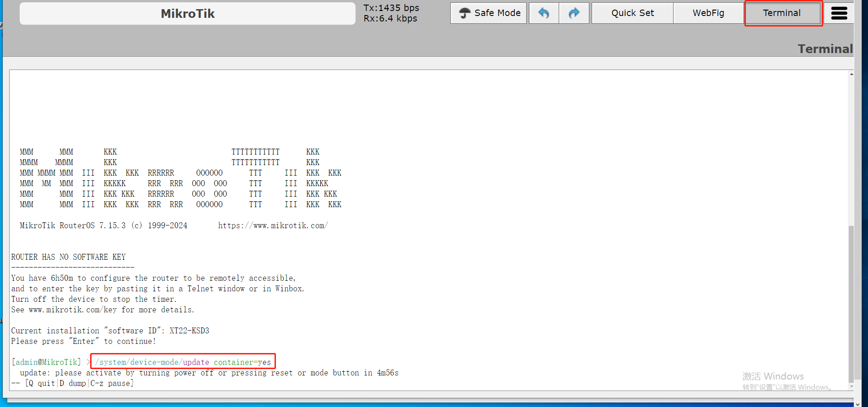Image resolution: width=868 pixels, height=407 pixels.
Task: Click the "update: please activate" message line
Action: [x=209, y=373]
